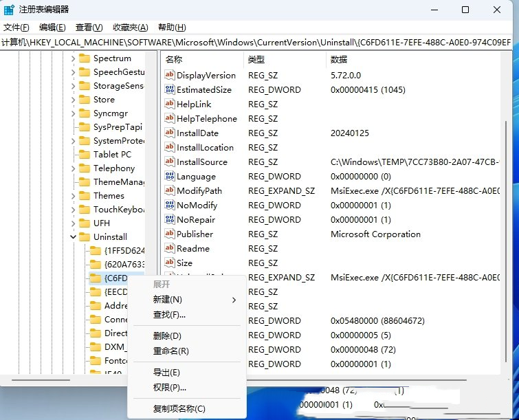519x420 pixels.
Task: Select the NoModify DWORD value icon
Action: (170, 205)
